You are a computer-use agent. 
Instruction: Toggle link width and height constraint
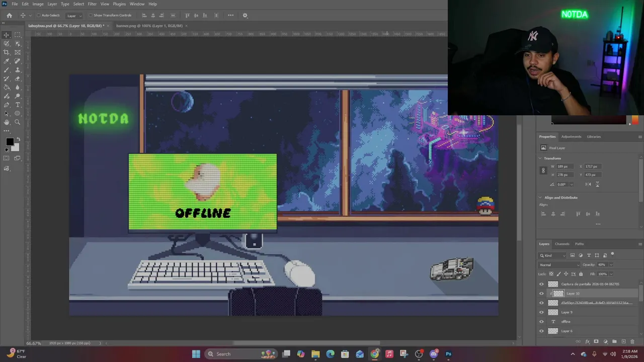tap(543, 170)
